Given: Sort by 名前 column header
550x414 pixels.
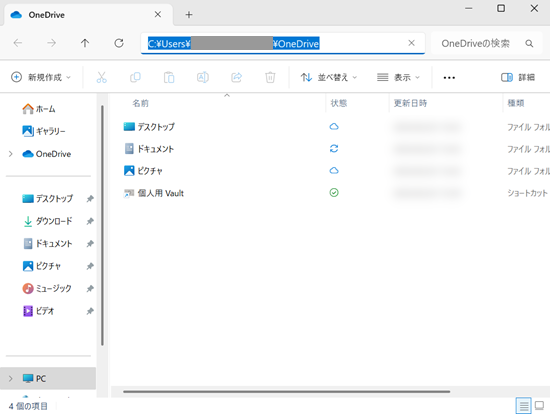Looking at the screenshot, I should [140, 103].
